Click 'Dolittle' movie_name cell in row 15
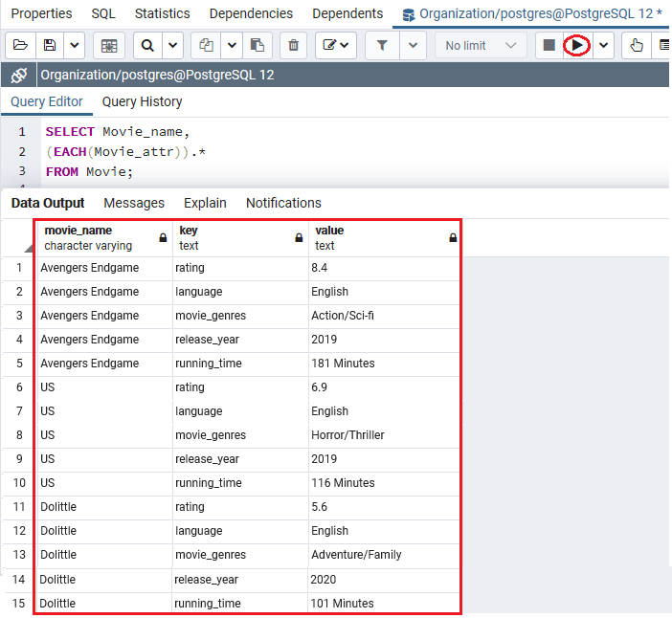This screenshot has width=672, height=618. coord(104,604)
